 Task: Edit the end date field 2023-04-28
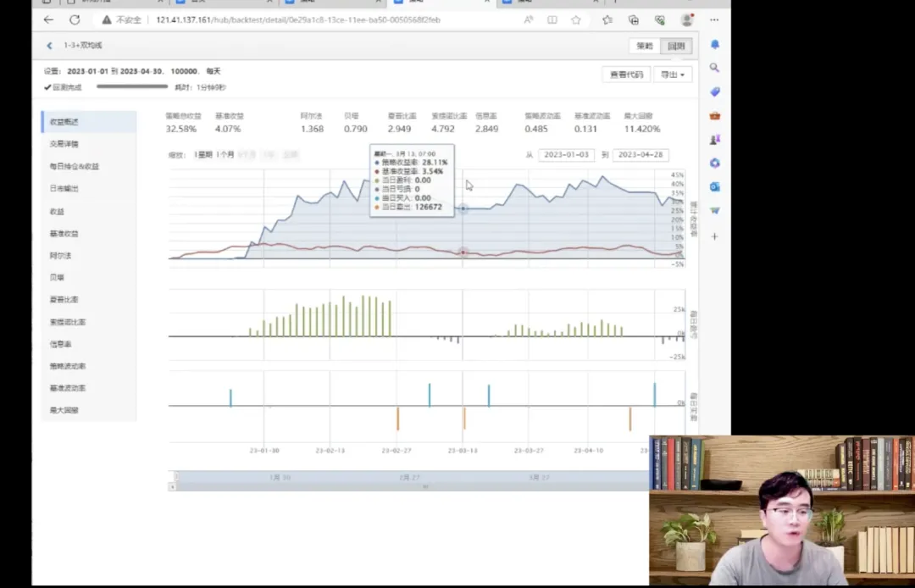(640, 155)
